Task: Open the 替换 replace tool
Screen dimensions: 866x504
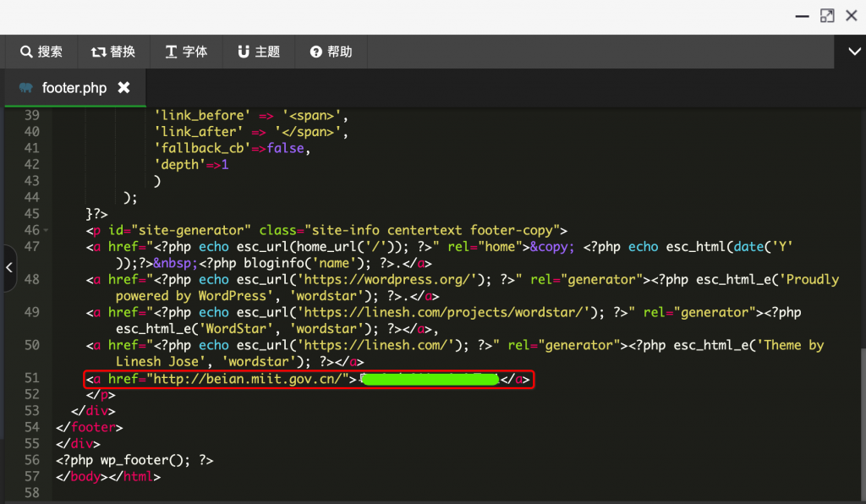Action: click(x=113, y=52)
